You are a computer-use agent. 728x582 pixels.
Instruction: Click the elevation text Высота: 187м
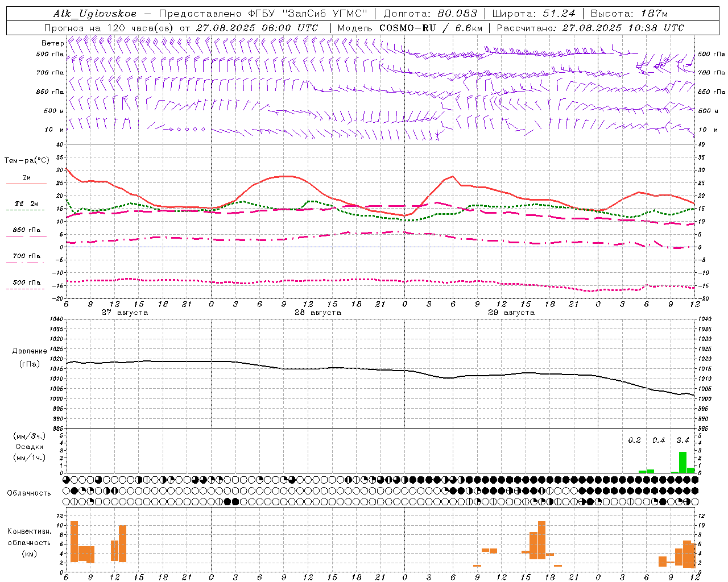click(629, 14)
